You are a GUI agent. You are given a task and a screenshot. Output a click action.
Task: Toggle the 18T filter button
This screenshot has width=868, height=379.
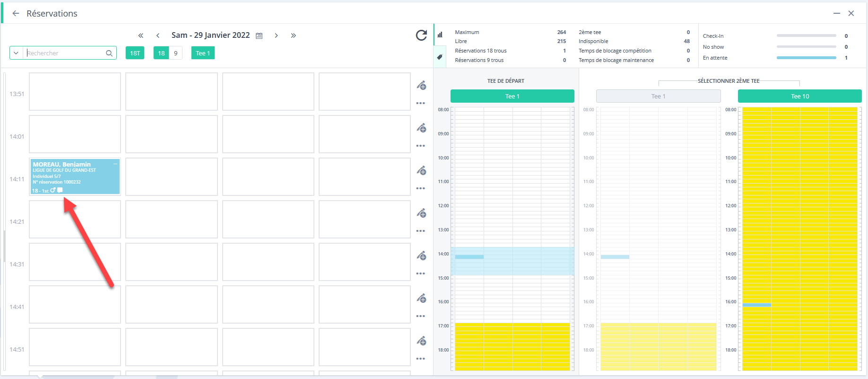pyautogui.click(x=135, y=53)
